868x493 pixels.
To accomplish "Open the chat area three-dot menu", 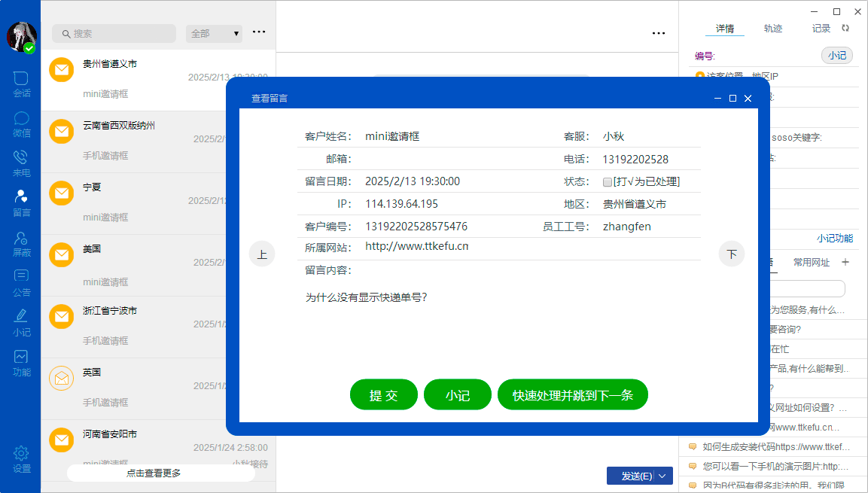I will pos(658,33).
